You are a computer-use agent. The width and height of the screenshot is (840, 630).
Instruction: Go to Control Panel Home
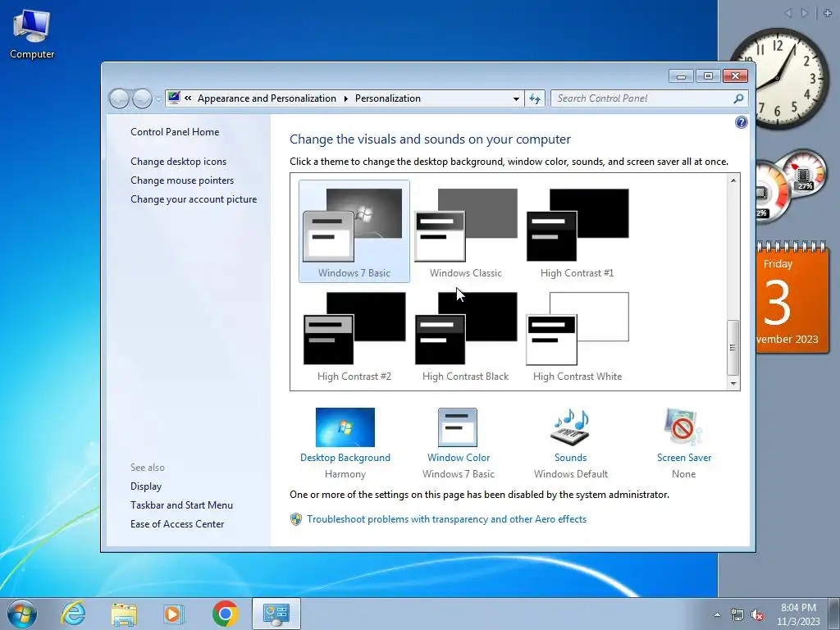pyautogui.click(x=175, y=132)
